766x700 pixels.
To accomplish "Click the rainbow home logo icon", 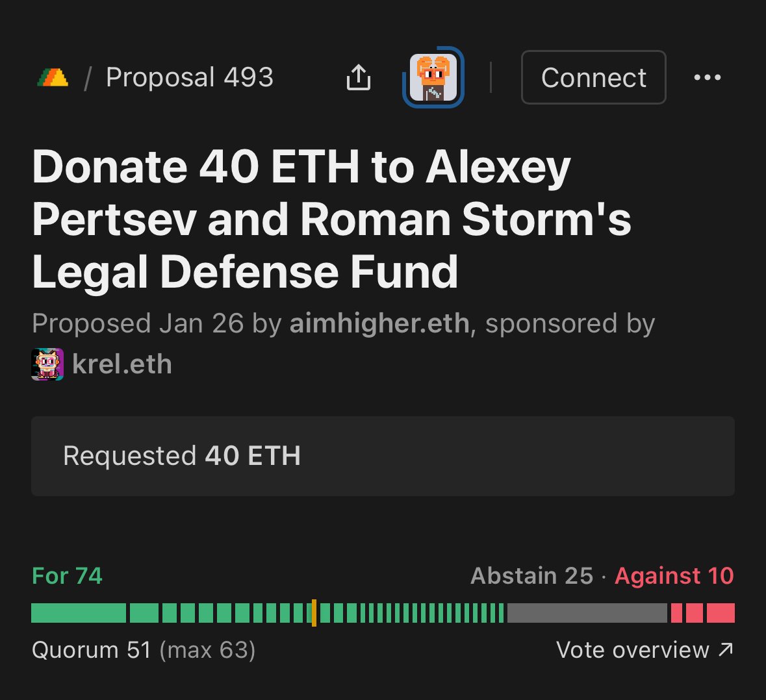I will [x=53, y=78].
